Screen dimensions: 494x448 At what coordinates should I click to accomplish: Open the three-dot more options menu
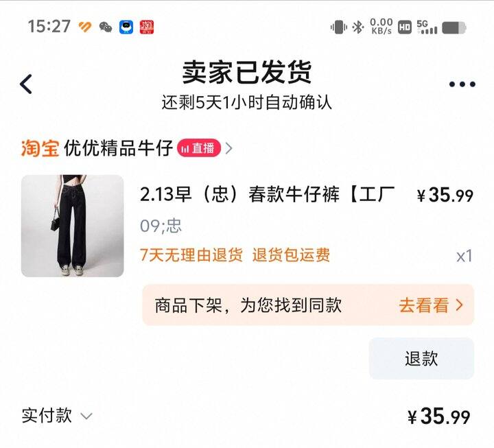pyautogui.click(x=462, y=84)
